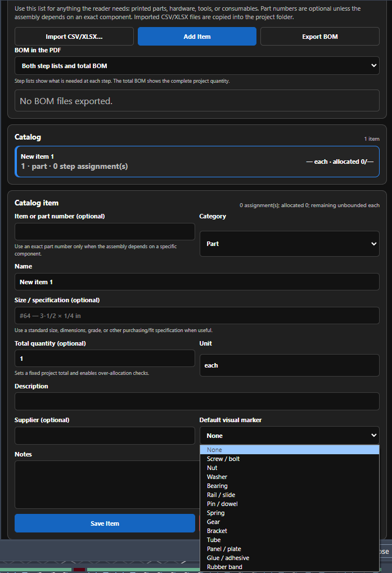Viewport: 392px width, 573px height.
Task: Choose the Glue / adhesive marker option
Action: click(x=290, y=558)
